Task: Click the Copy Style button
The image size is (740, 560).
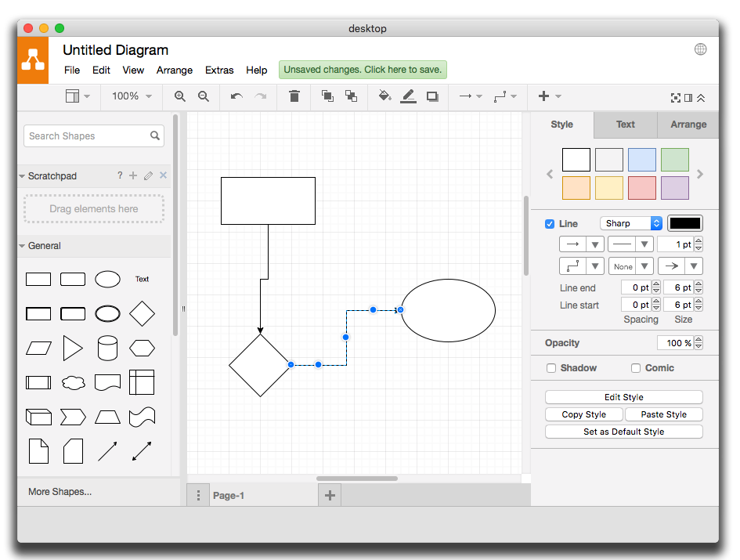Action: (x=584, y=414)
